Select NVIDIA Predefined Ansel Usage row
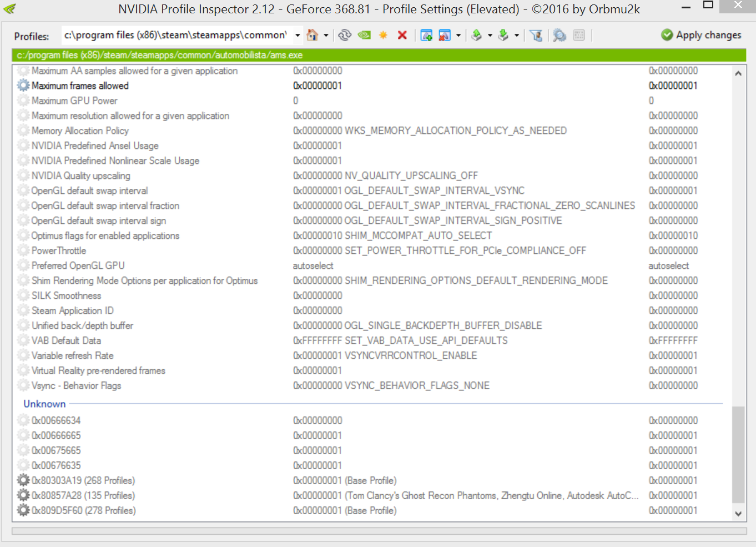756x547 pixels. (371, 145)
